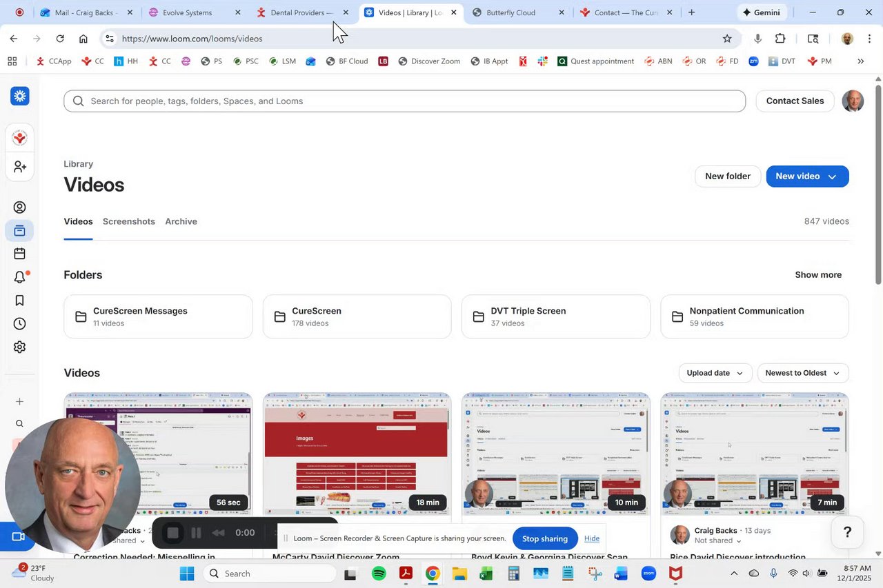The height and width of the screenshot is (588, 883).
Task: Bookmark this page with the star icon
Action: (x=727, y=39)
